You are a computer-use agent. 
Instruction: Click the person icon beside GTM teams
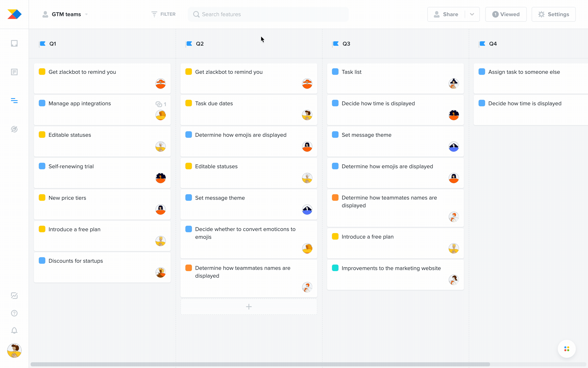45,14
